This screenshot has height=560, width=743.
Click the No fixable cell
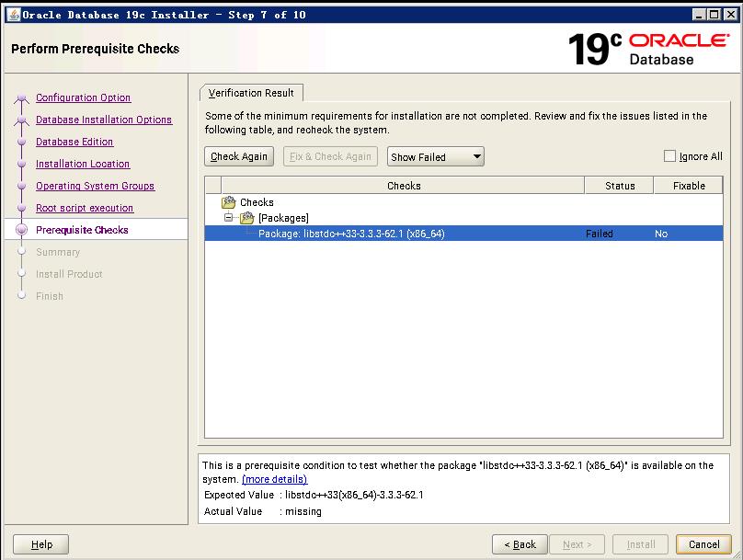(x=661, y=234)
